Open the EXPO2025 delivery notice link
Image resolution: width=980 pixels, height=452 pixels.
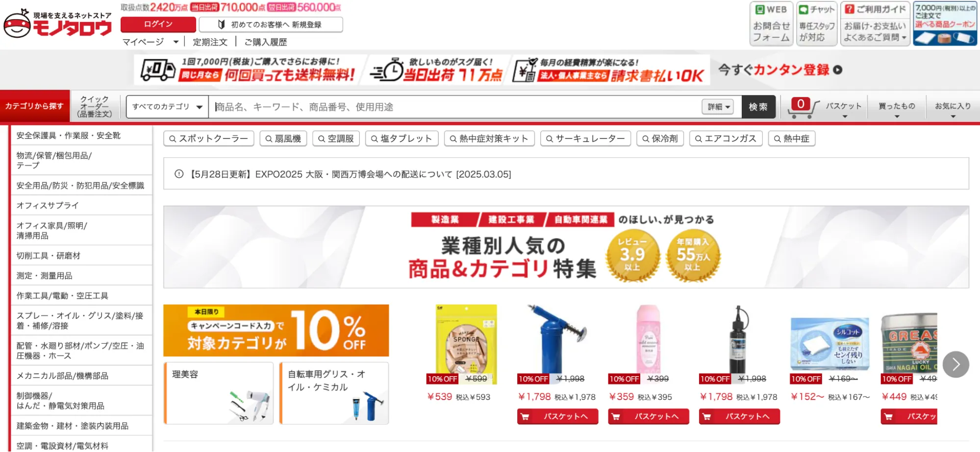click(350, 174)
